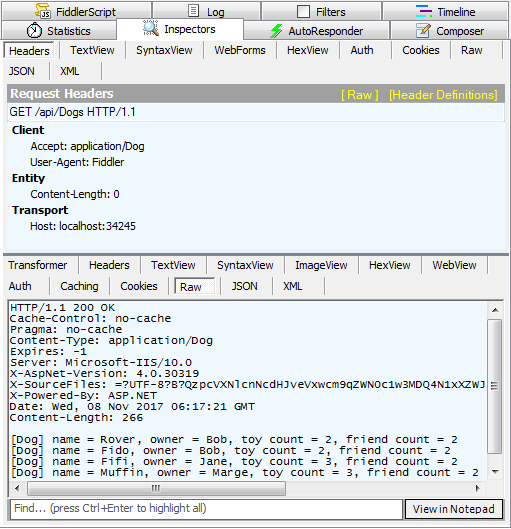Image resolution: width=511 pixels, height=529 pixels.
Task: Click the Timeline bars icon
Action: coord(424,11)
